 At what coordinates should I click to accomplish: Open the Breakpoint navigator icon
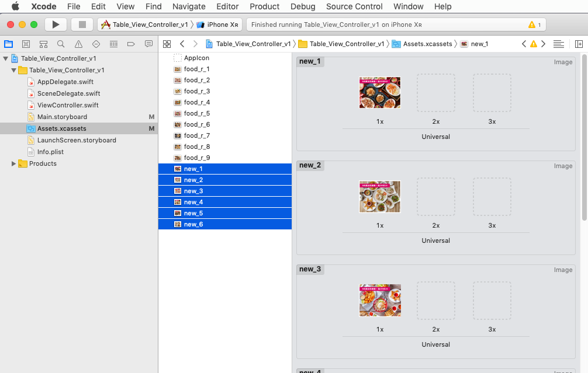(131, 44)
